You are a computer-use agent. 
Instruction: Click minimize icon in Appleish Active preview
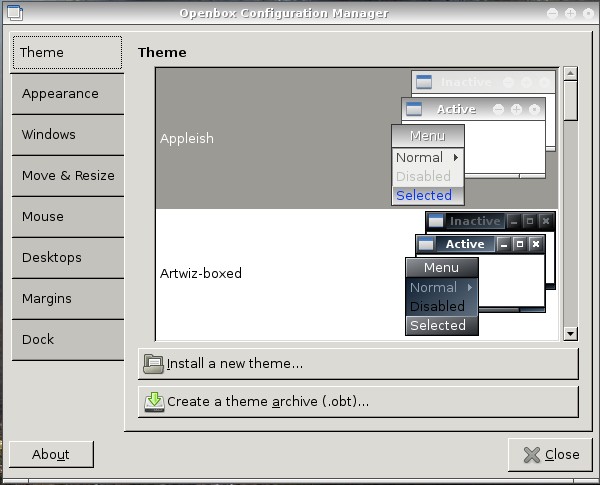coord(498,110)
